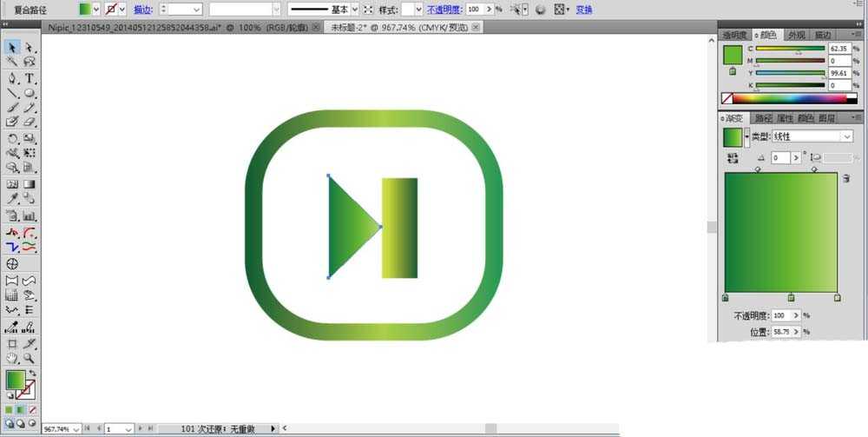Click the 变换 link in the control bar

coord(584,9)
